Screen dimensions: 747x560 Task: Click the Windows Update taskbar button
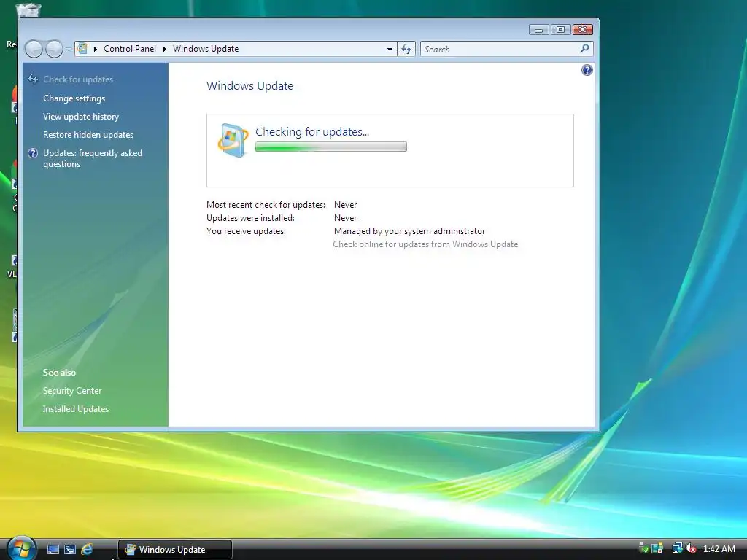pyautogui.click(x=175, y=550)
